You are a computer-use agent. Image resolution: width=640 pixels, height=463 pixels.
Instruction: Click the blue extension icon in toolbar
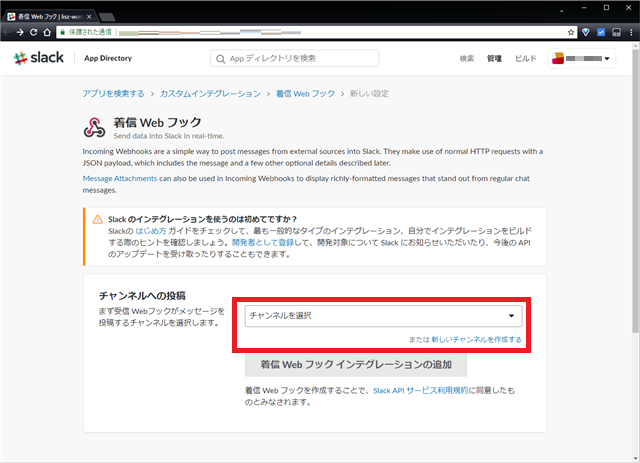601,32
